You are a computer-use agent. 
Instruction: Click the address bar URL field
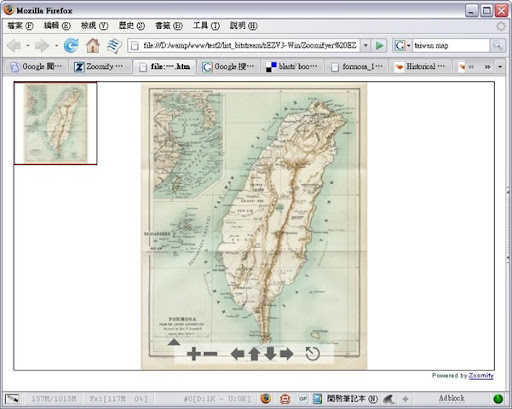click(250, 45)
